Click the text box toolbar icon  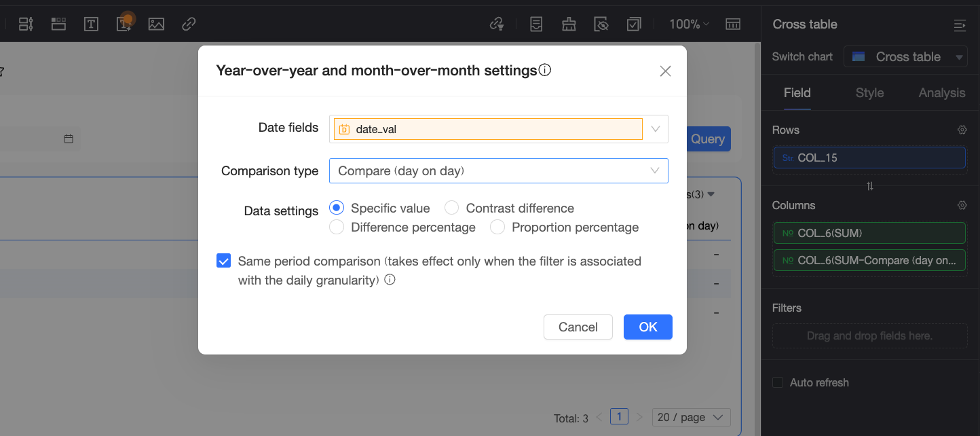pos(91,24)
